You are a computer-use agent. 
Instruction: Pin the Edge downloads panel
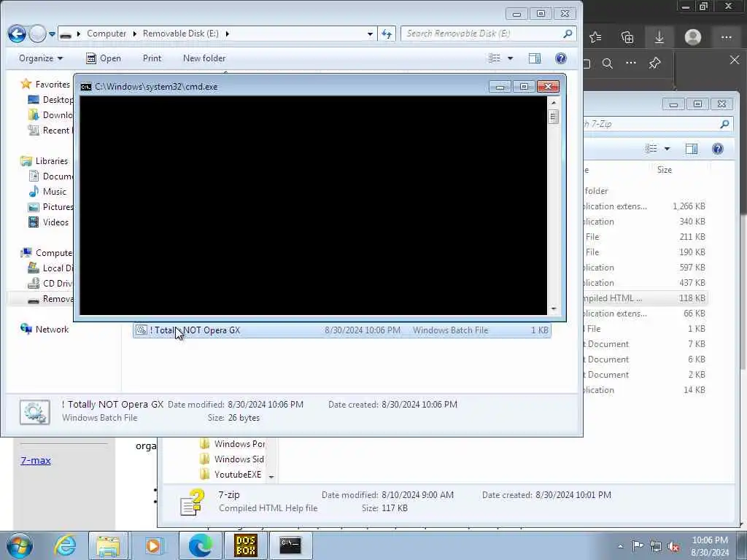tap(654, 63)
